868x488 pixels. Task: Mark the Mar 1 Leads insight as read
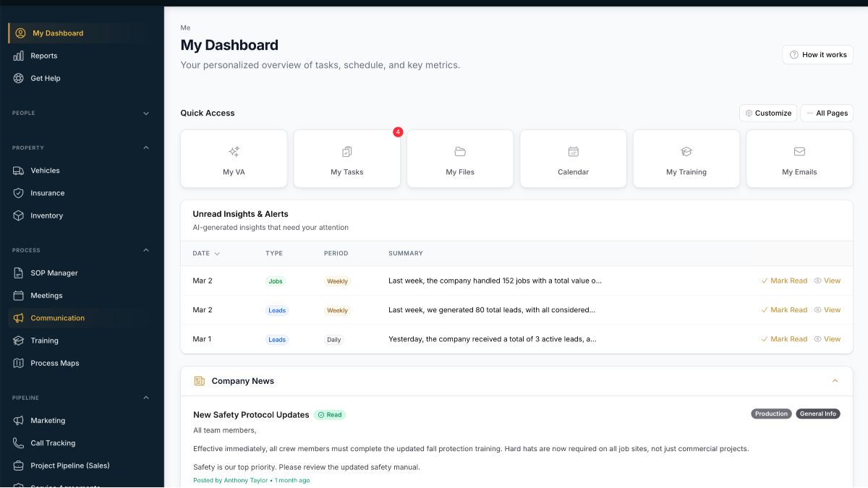tap(784, 338)
